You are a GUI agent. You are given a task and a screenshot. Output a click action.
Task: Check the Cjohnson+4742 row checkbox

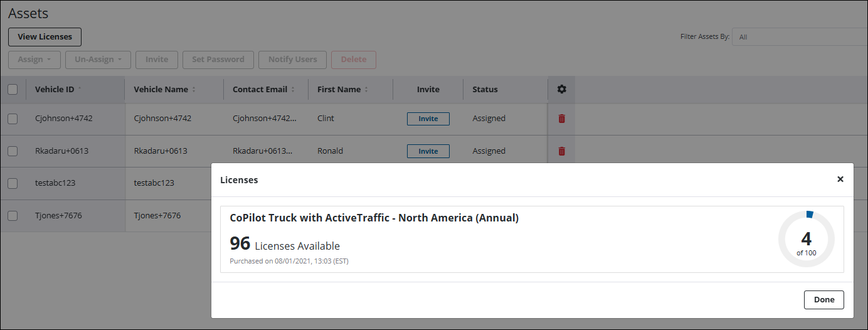click(13, 119)
